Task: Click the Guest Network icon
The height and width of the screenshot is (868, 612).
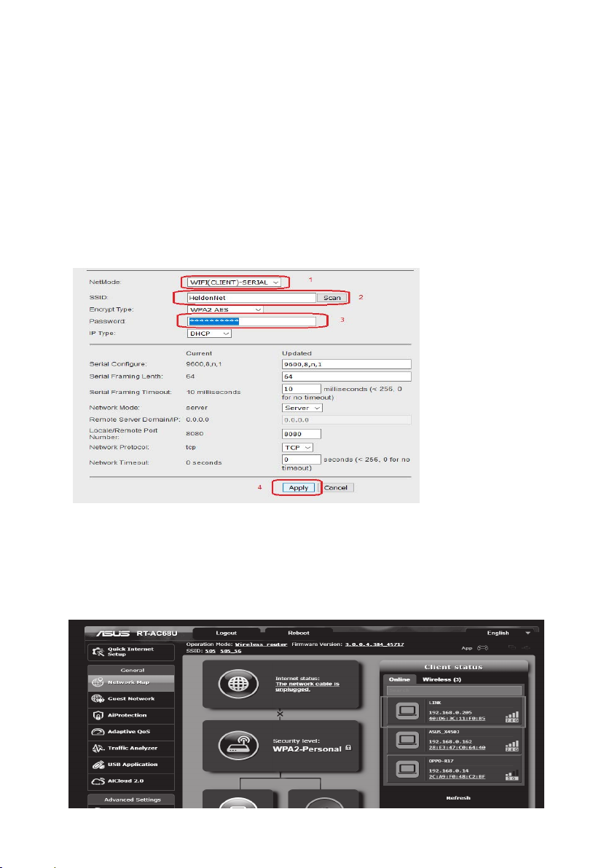Action: pyautogui.click(x=98, y=698)
